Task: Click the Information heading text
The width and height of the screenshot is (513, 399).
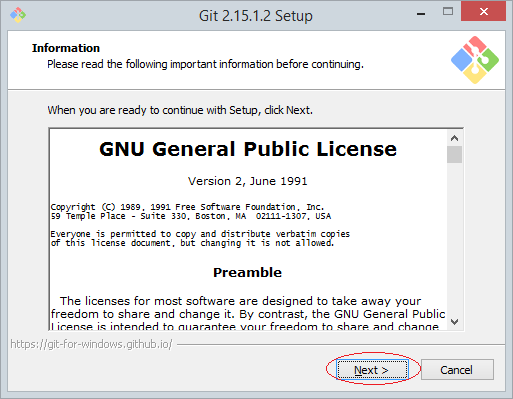Action: pos(66,48)
